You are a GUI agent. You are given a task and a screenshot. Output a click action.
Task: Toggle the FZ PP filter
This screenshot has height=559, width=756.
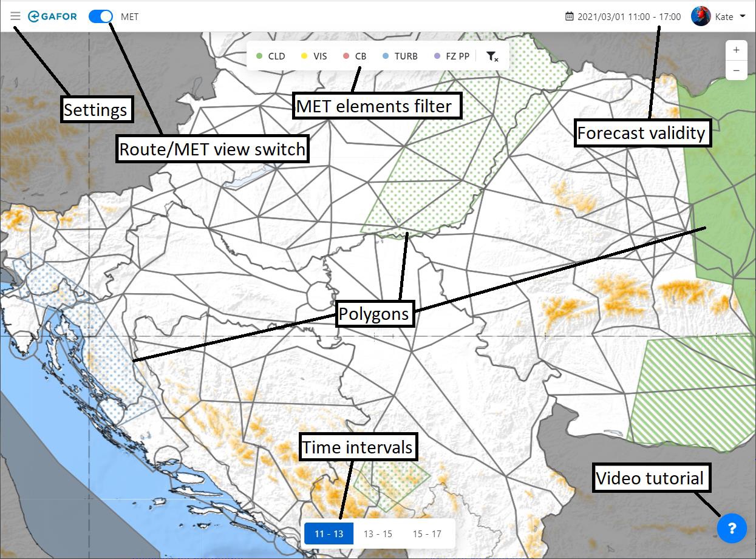[x=451, y=56]
